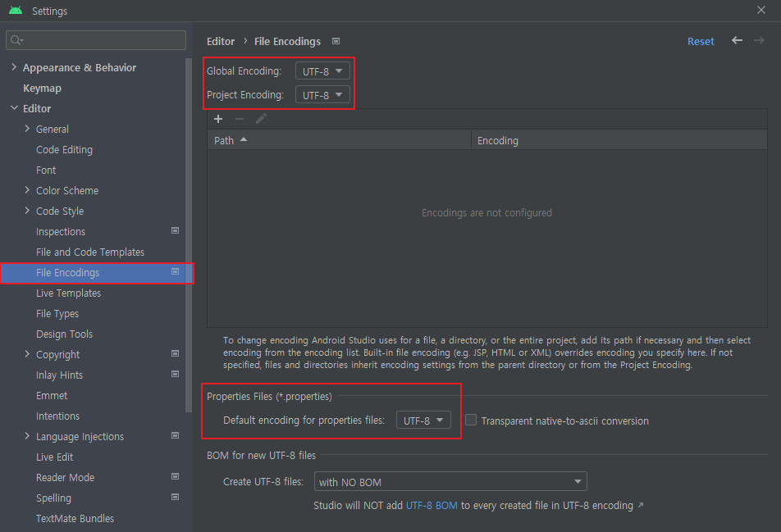Open File Types settings

coord(57,314)
